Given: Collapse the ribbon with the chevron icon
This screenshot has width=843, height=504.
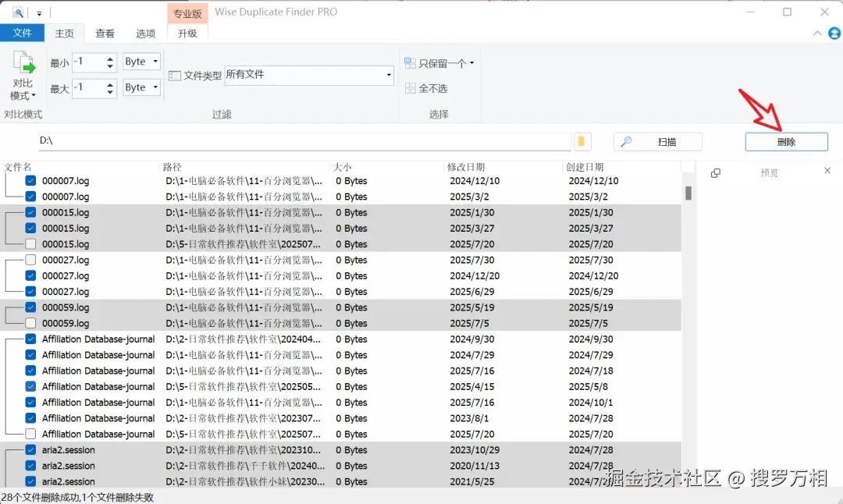Looking at the screenshot, I should click(817, 34).
